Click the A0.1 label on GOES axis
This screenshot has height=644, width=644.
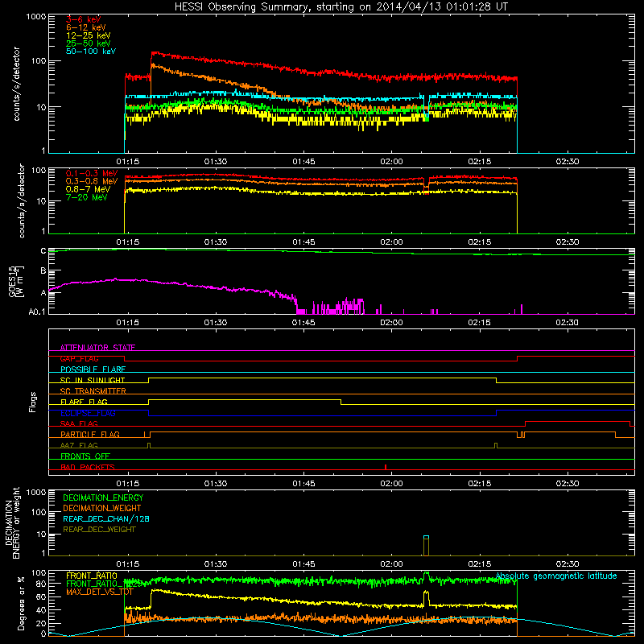click(x=37, y=312)
